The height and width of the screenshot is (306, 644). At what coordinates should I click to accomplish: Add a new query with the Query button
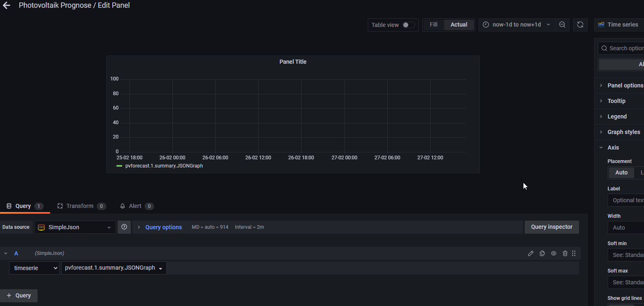coord(19,295)
